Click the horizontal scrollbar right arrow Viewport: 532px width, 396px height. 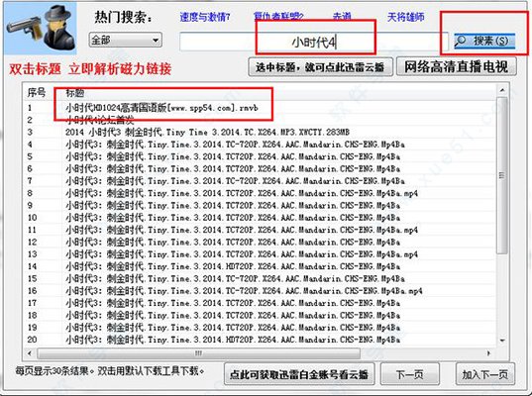[488, 353]
